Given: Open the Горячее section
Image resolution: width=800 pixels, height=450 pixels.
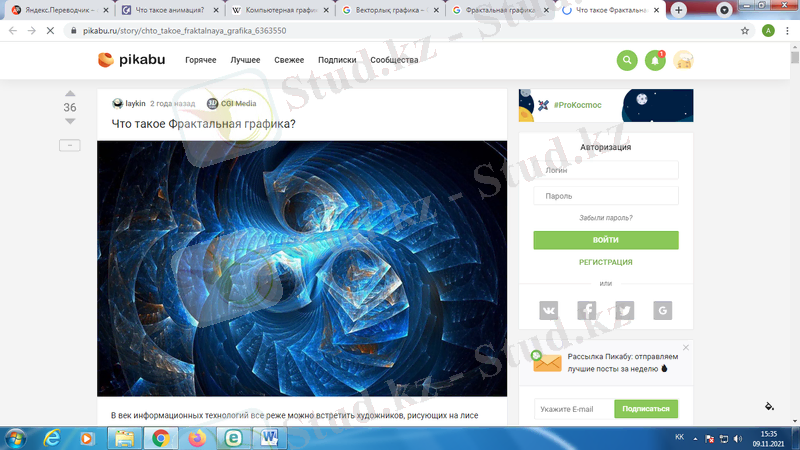Looking at the screenshot, I should [201, 60].
